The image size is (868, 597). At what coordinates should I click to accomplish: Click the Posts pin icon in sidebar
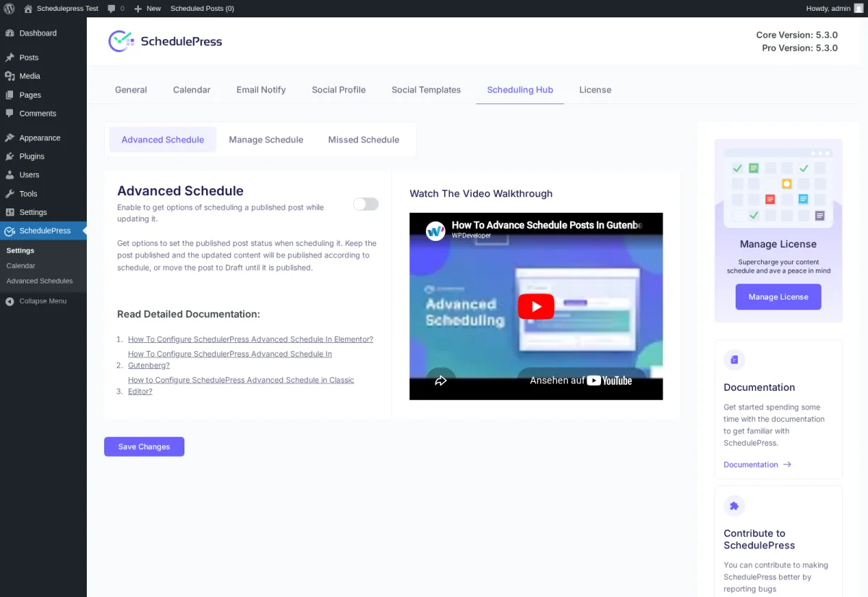9,58
